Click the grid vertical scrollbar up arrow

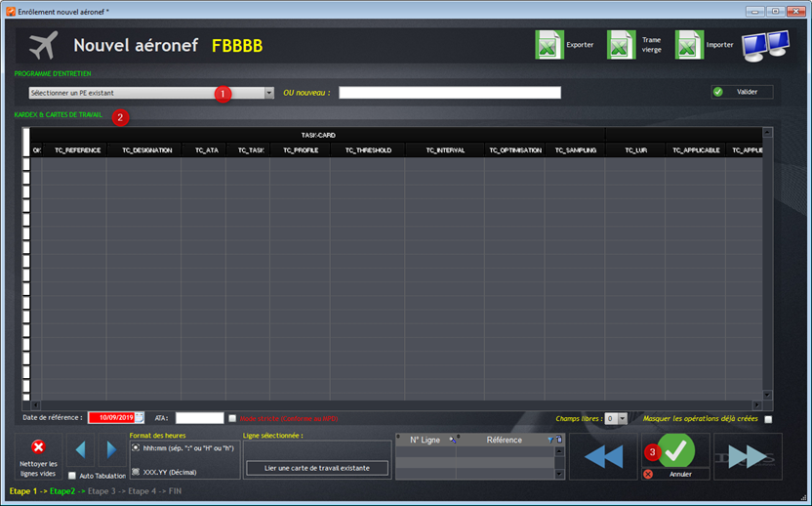pos(767,133)
